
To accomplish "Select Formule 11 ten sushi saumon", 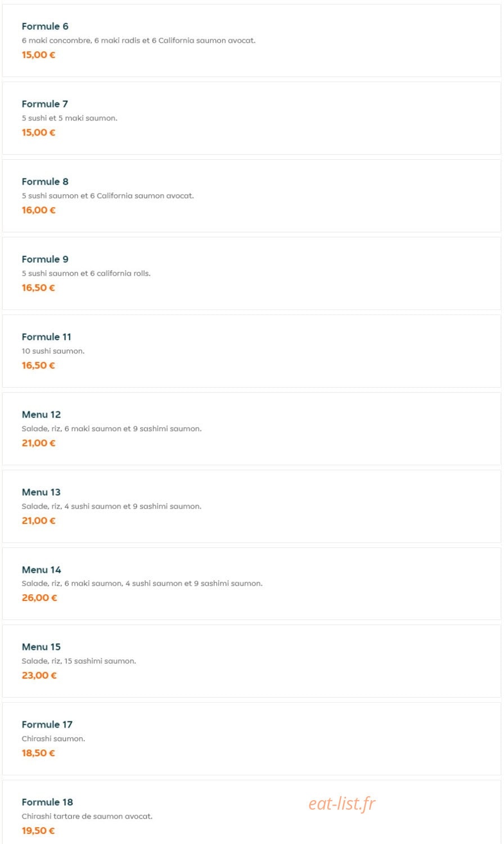I will (x=251, y=351).
